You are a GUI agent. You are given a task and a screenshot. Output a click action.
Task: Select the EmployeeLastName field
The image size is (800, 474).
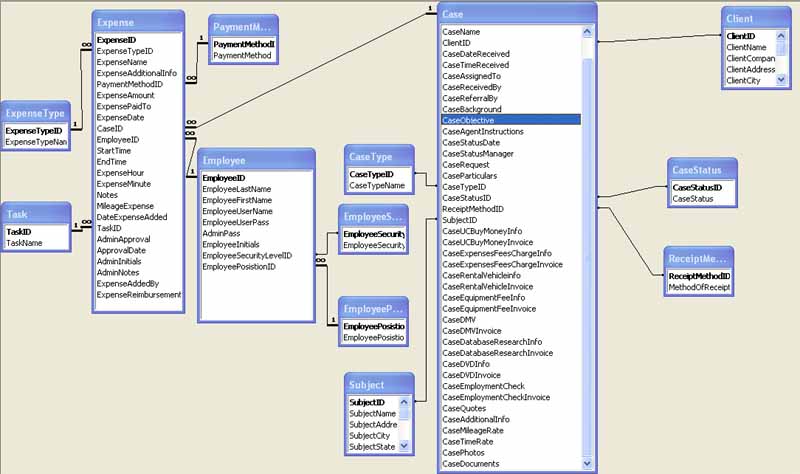(237, 189)
